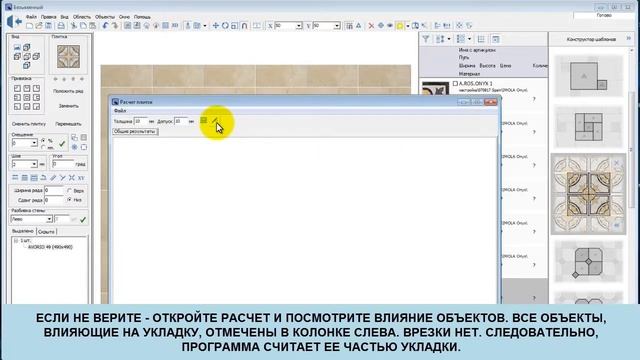Click the filter funnel icon in catalog
This screenshot has height=360, width=640.
(x=426, y=39)
